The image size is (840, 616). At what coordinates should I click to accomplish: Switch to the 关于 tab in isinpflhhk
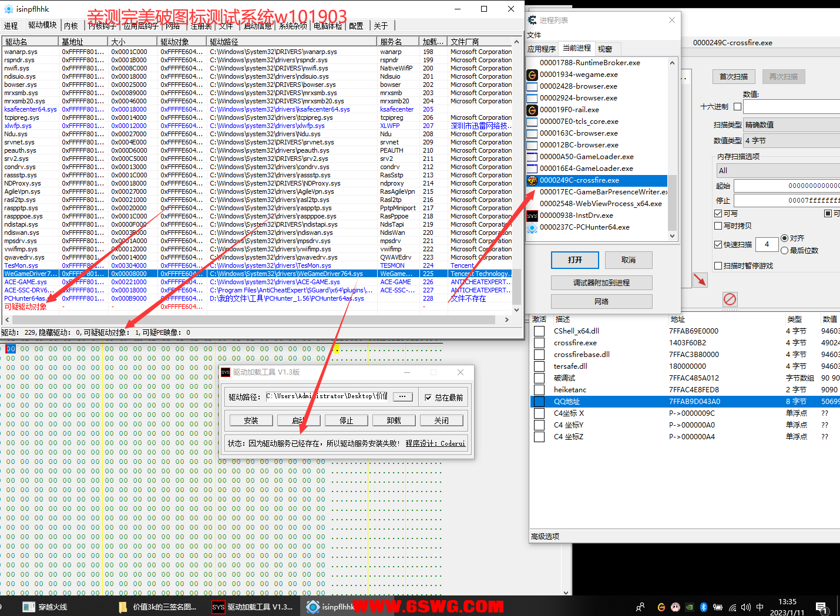(x=381, y=26)
